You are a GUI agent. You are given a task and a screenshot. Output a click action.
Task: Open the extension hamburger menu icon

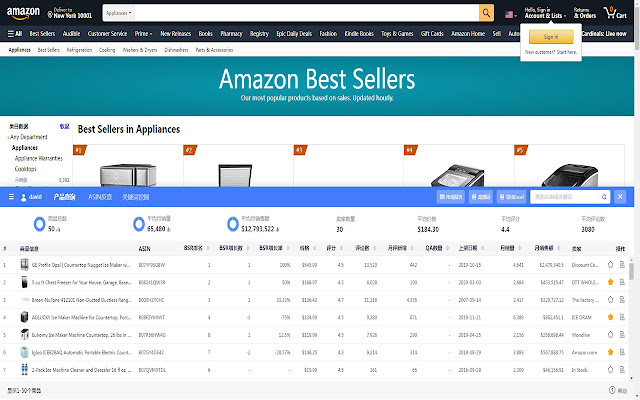pos(11,197)
